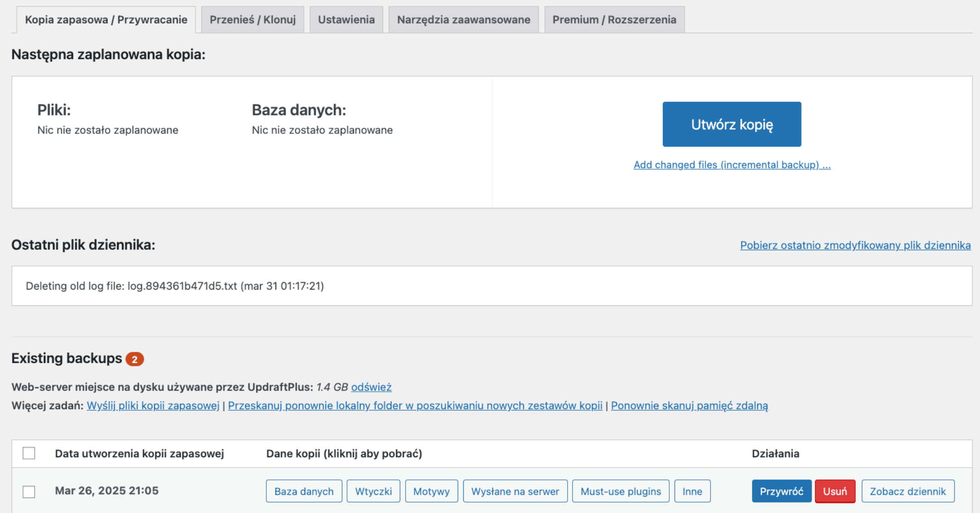Click Ponownie skanuj pamięć zdalną link
Screen dimensions: 980x513
[689, 405]
